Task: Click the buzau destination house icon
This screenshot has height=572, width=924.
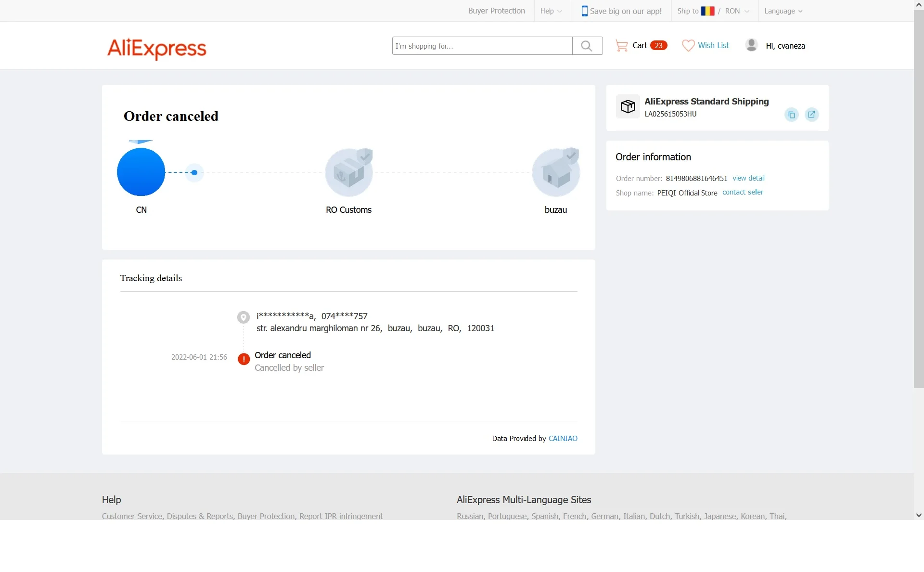Action: click(x=556, y=172)
